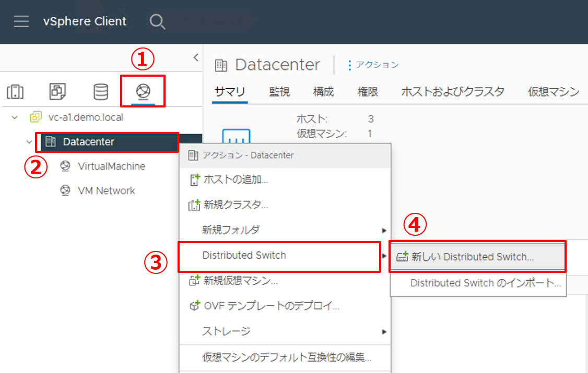Switch to VMs and Templates inventory icon
Screen dimensions: 588x373
[x=57, y=91]
